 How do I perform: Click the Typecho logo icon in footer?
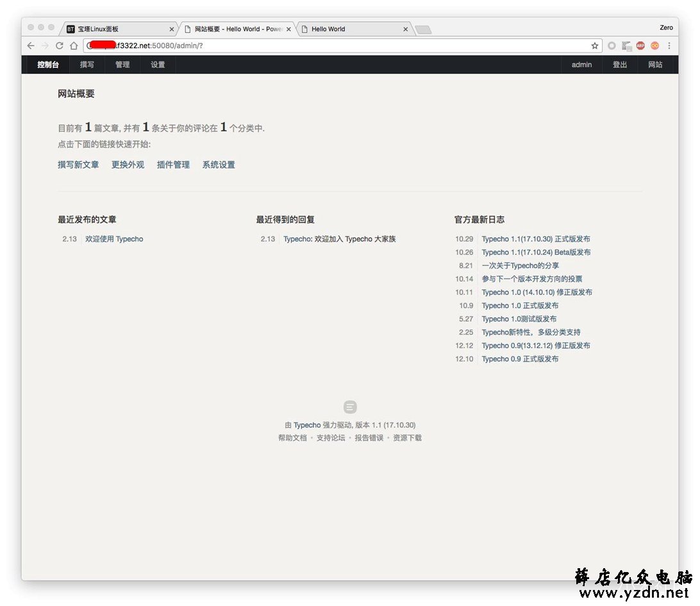coord(350,407)
